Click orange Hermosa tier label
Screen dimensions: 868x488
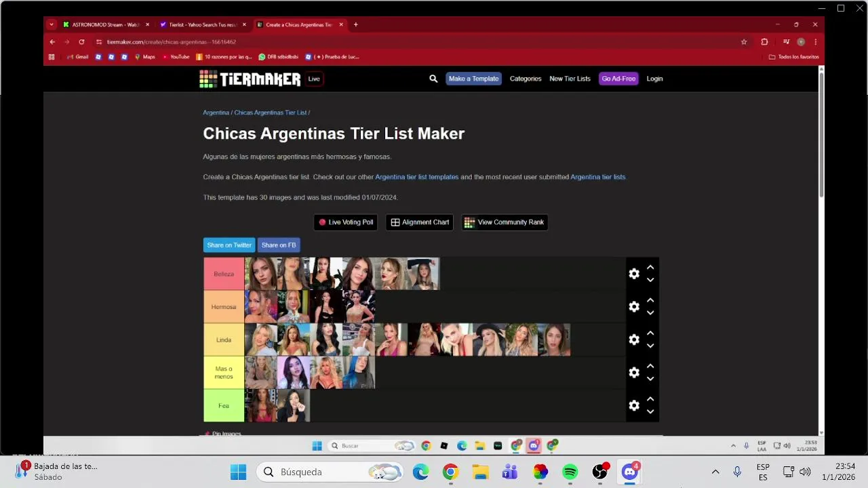224,307
